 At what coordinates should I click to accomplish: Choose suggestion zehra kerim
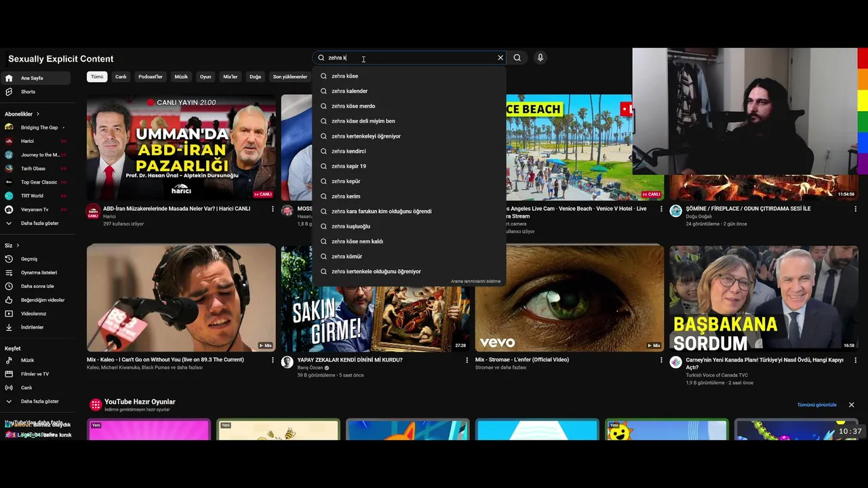pyautogui.click(x=409, y=196)
